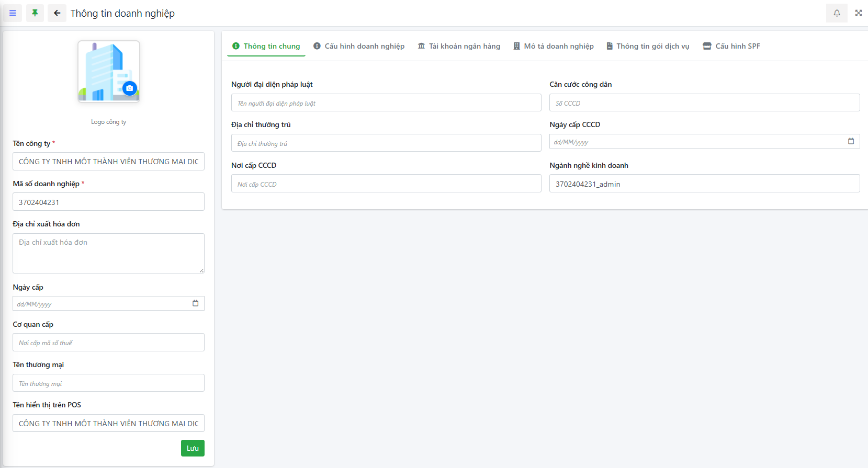
Task: Click the Địa chỉ xuất hóa đơn textarea
Action: 108,253
